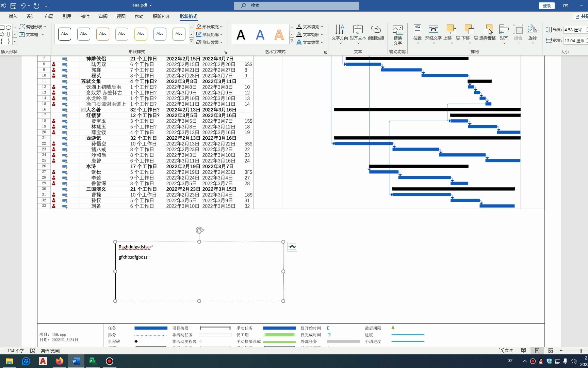Image resolution: width=588 pixels, height=368 pixels.
Task: Open the 对齐 align objects tool
Action: [504, 33]
